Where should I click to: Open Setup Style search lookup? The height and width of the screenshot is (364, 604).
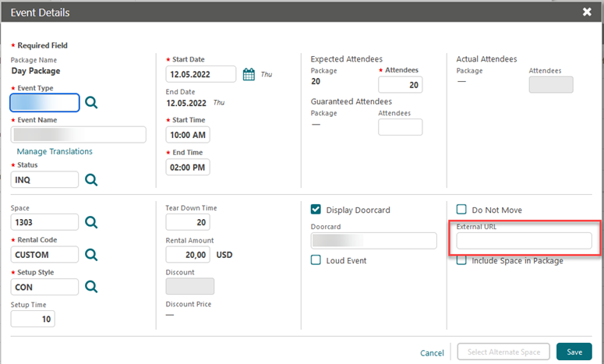pyautogui.click(x=91, y=287)
